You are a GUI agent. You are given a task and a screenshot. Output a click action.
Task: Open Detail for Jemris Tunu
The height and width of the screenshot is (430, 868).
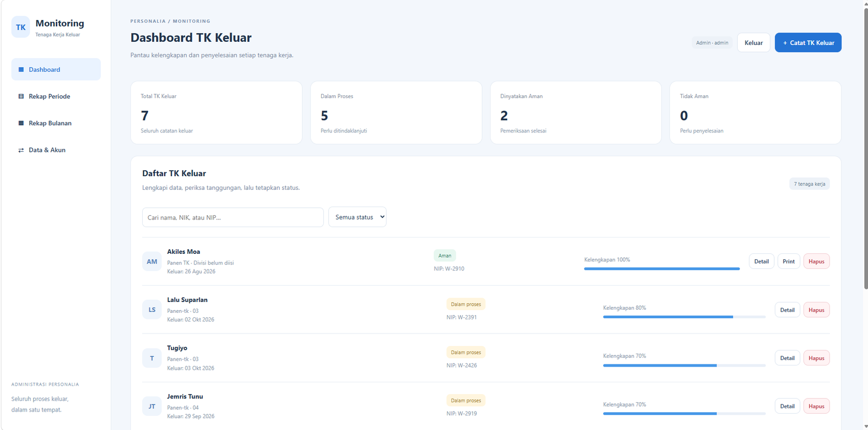[787, 406]
